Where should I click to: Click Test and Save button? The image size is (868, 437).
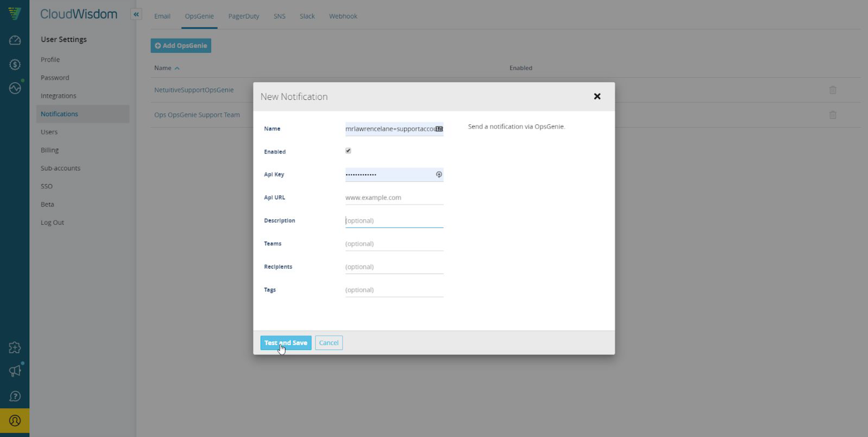click(x=286, y=343)
